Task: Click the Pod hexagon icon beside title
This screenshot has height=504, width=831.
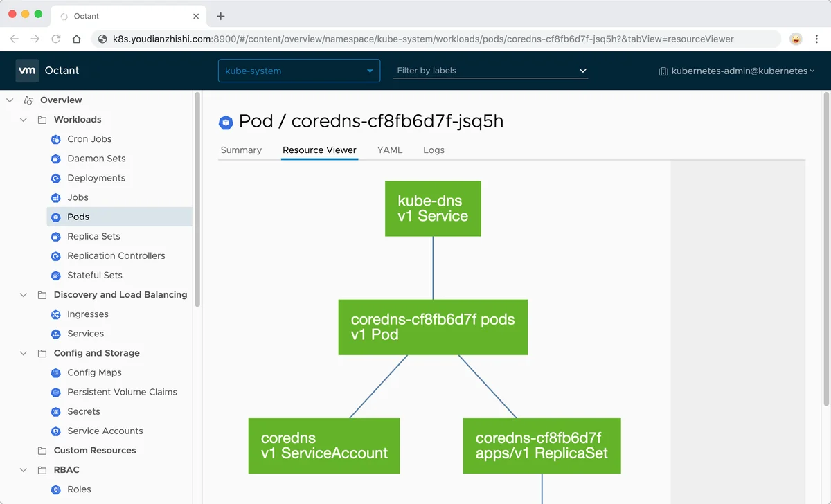Action: tap(226, 123)
